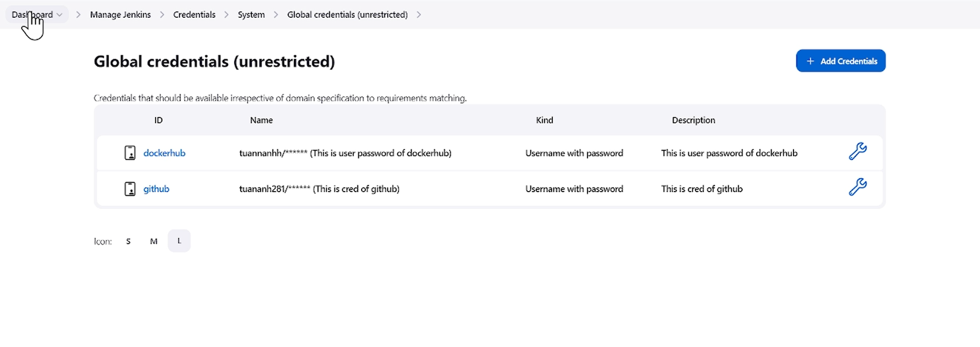Viewport: 980px width, 347px height.
Task: Expand chevron between Manage Jenkins and Credentials
Action: click(162, 15)
